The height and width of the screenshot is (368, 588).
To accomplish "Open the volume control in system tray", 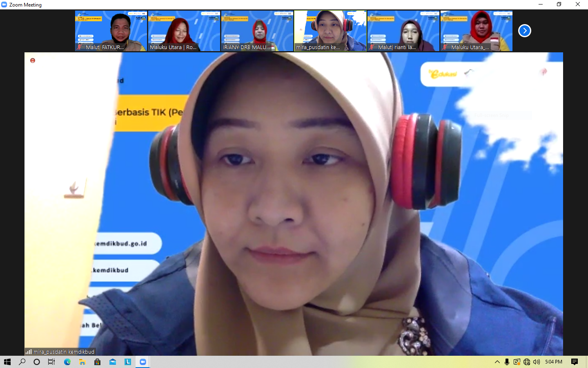I will [537, 362].
